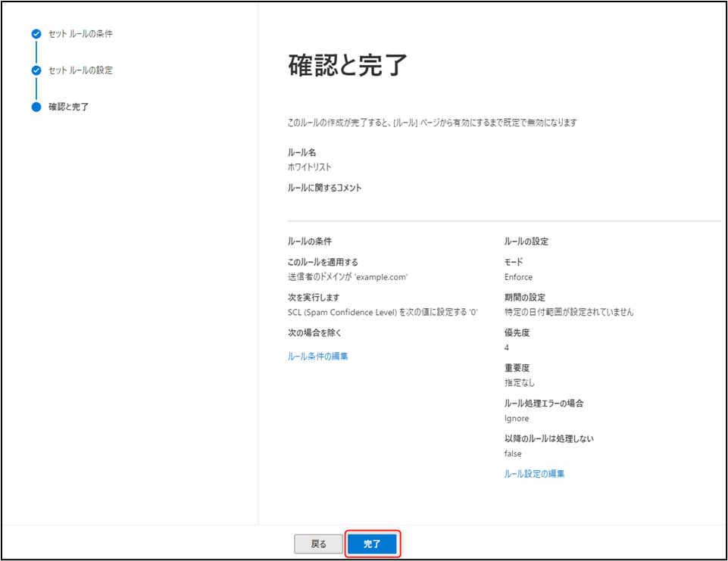Click the mode value Enforce
This screenshot has height=561, width=728.
518,277
